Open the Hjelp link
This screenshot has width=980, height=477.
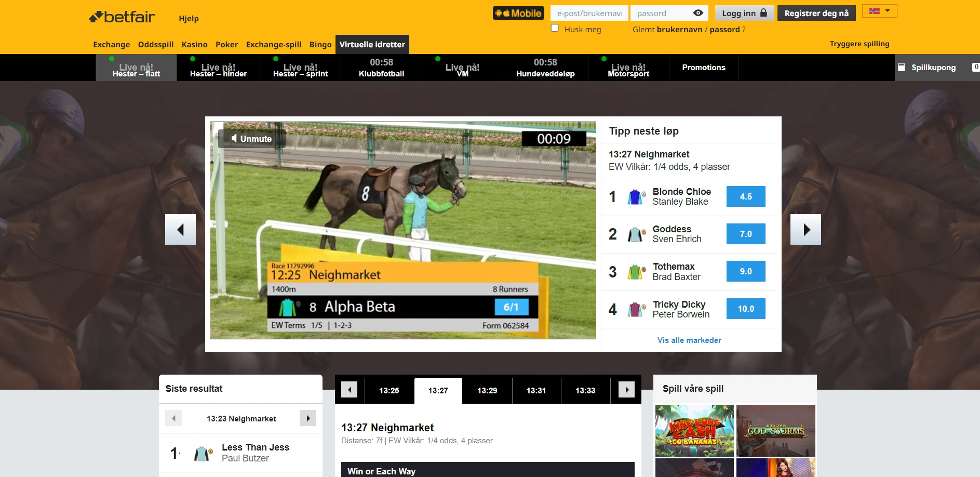point(189,18)
